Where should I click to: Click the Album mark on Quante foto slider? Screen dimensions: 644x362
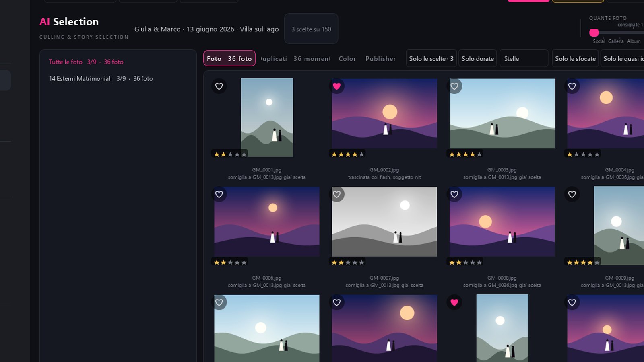[x=634, y=41]
